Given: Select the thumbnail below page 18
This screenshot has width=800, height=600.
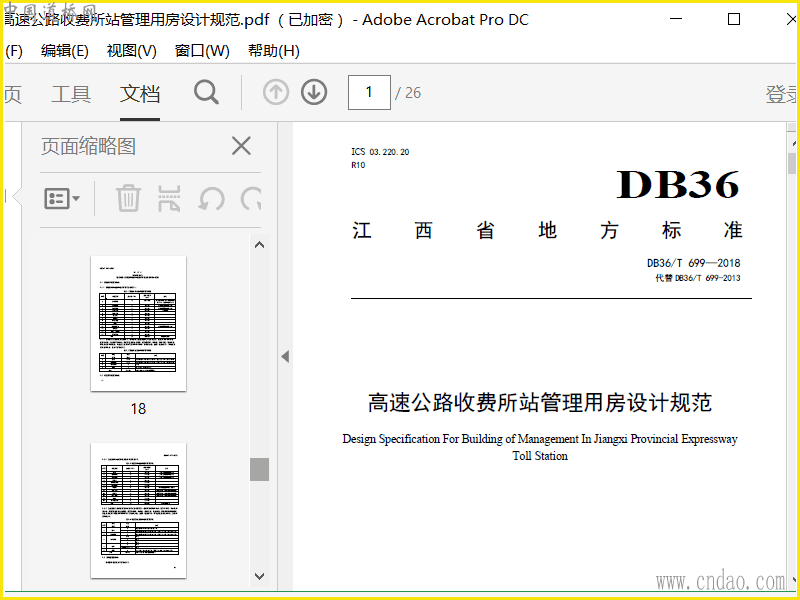Looking at the screenshot, I should coord(138,511).
